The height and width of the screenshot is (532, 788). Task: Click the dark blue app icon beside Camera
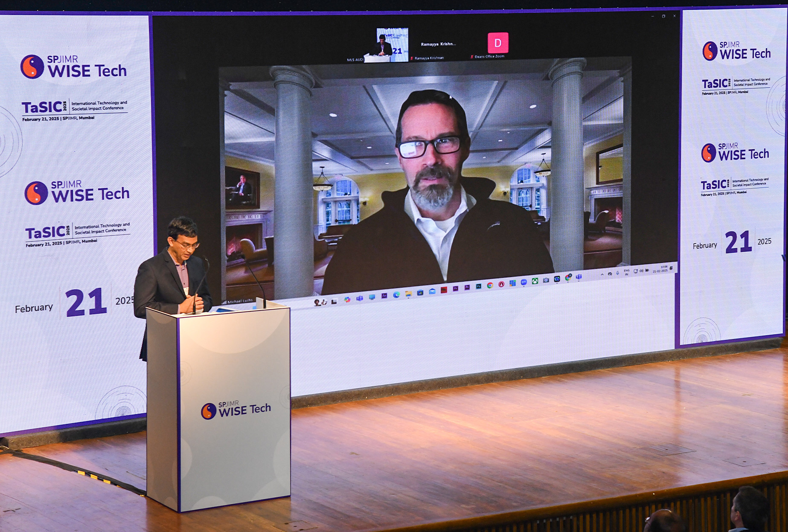(x=557, y=279)
